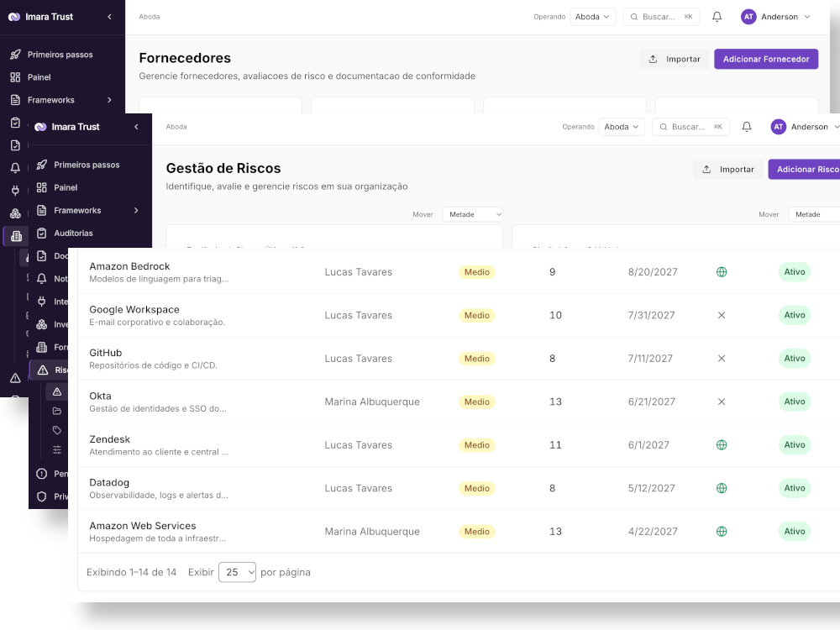Click the X icon in the Okta row
840x630 pixels.
(x=722, y=402)
